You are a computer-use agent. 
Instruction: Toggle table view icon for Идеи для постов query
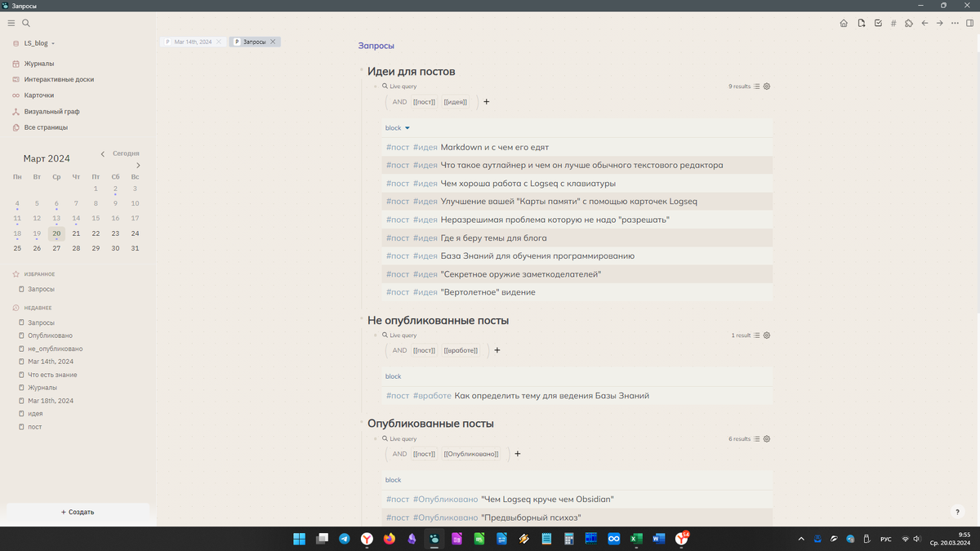point(757,86)
